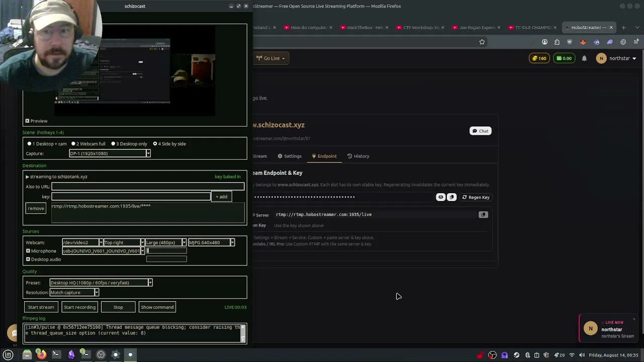Click the Stop button

click(118, 307)
